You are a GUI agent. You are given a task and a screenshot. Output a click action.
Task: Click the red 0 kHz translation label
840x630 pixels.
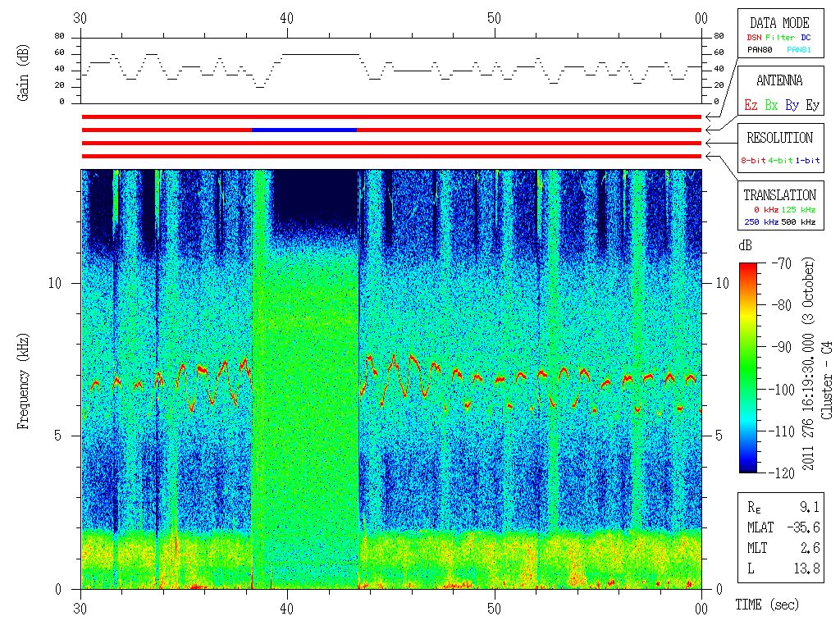coord(765,209)
